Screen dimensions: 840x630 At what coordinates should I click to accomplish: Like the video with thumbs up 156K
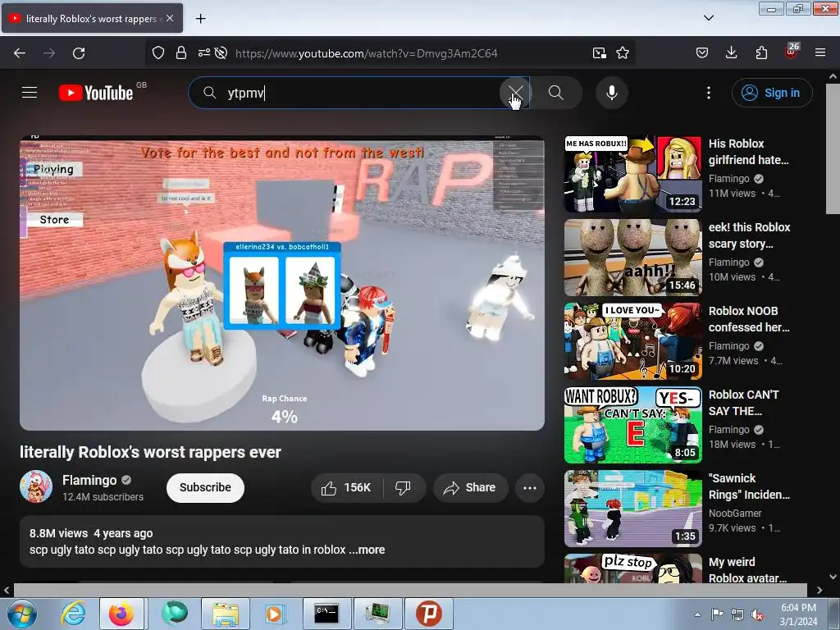347,487
